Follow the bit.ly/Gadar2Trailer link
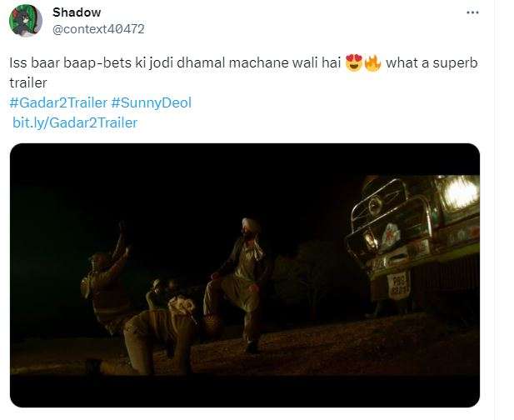The image size is (514, 420). coord(75,122)
